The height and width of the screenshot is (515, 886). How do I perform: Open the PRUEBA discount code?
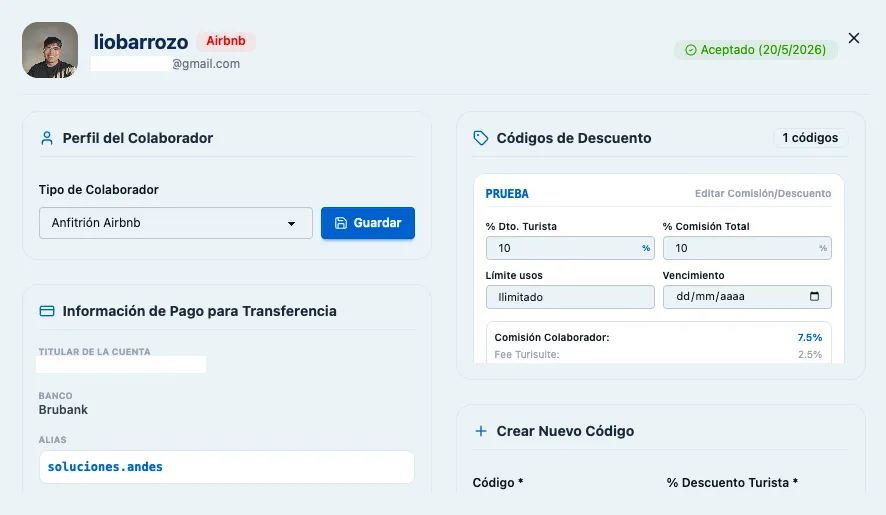coord(507,194)
